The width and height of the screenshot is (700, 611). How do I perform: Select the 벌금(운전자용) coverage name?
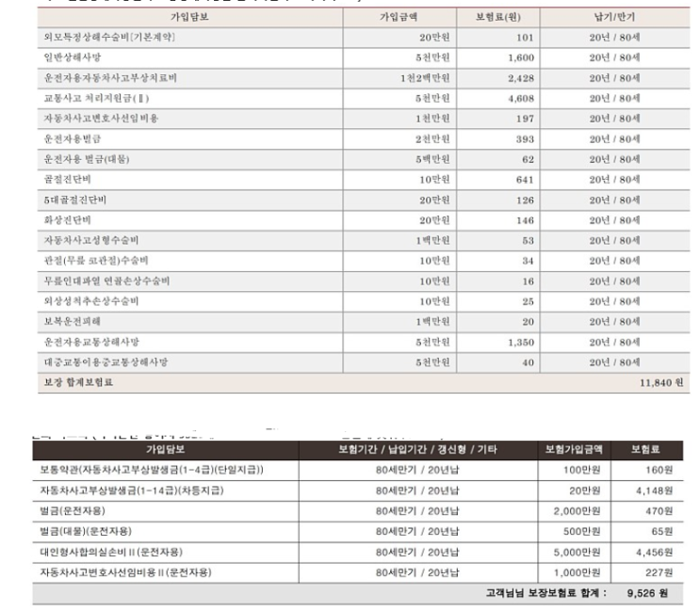[x=73, y=511]
